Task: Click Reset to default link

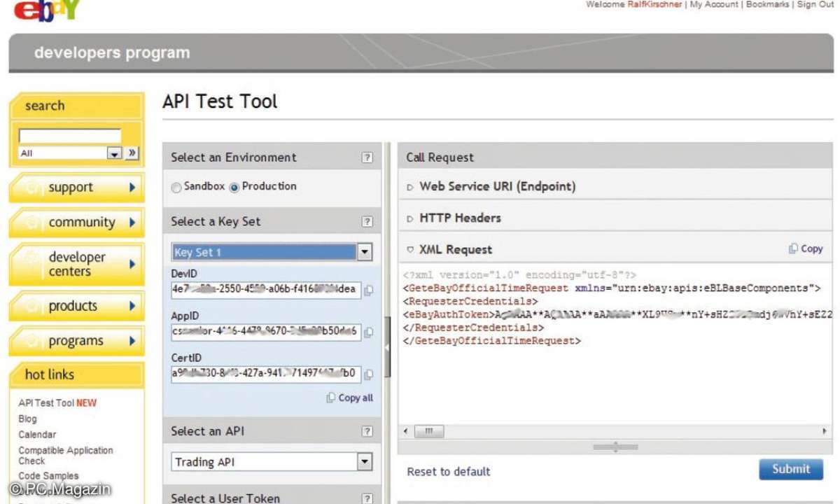Action: (449, 472)
